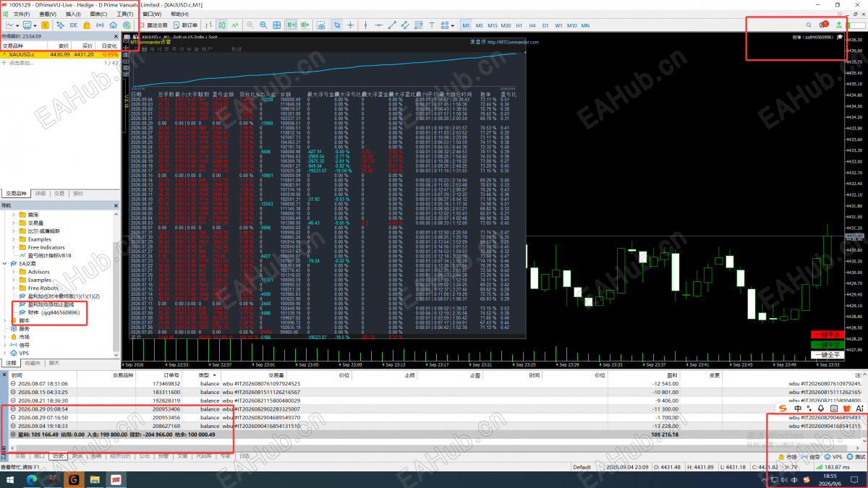The width and height of the screenshot is (868, 488).
Task: Click the gold dollar trade icon in toolbar
Action: [45, 25]
